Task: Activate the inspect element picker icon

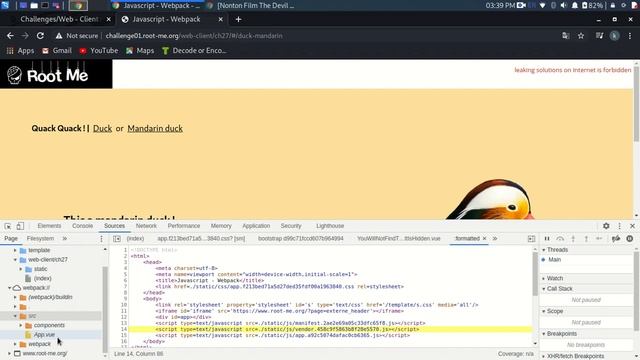Action: tap(8, 226)
